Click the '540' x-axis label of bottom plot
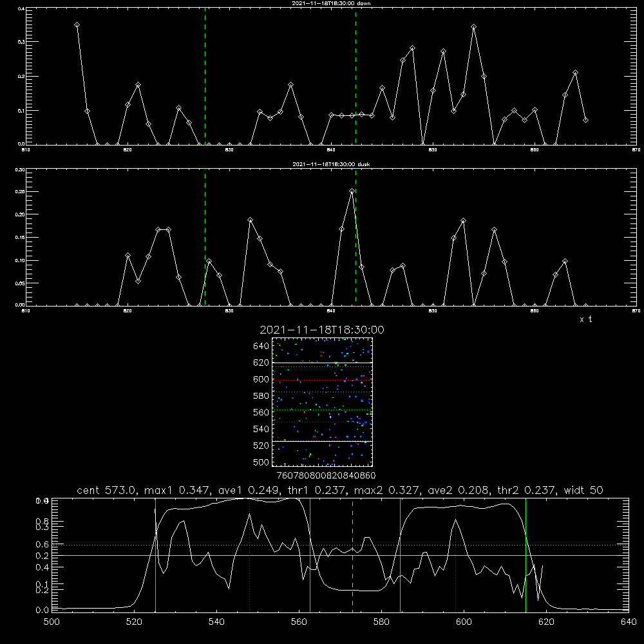This screenshot has height=644, width=644. tap(216, 622)
